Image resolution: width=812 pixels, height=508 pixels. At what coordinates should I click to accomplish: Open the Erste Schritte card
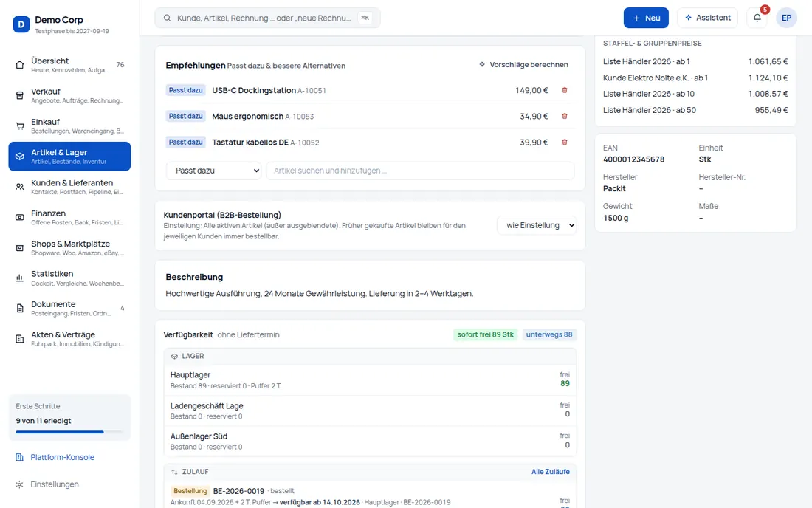coord(69,417)
